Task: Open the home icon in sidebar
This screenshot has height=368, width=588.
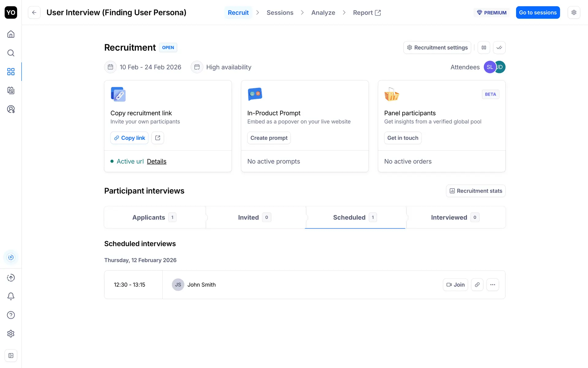Action: tap(11, 34)
